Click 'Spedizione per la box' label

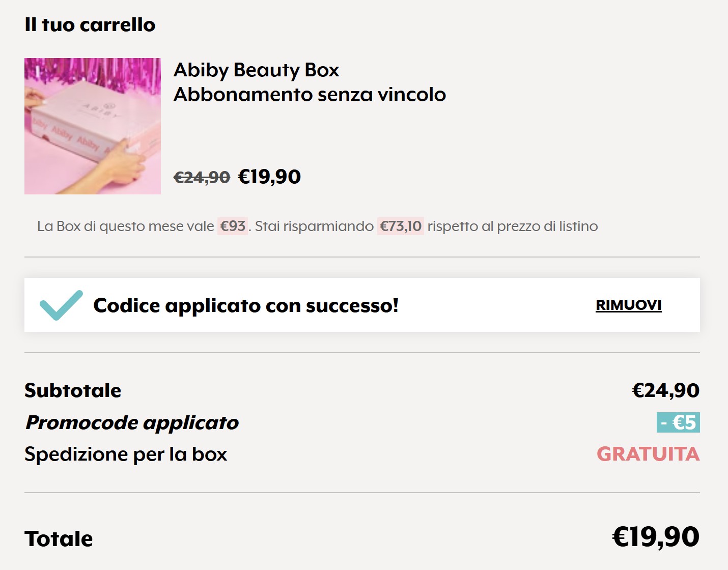click(x=126, y=454)
